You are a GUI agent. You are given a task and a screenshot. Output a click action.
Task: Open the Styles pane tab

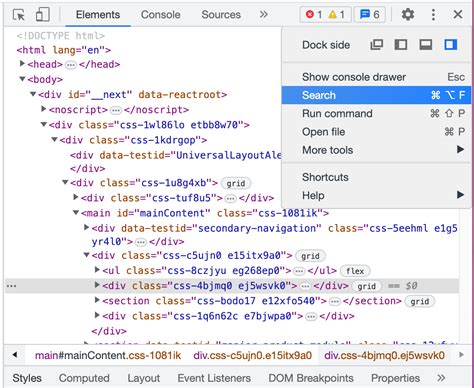[x=27, y=378]
